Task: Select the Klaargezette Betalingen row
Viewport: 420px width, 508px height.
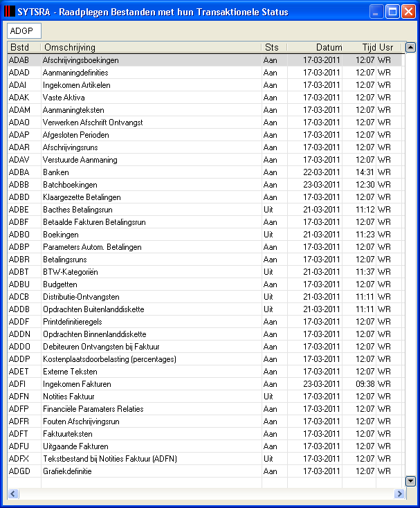Action: point(205,197)
